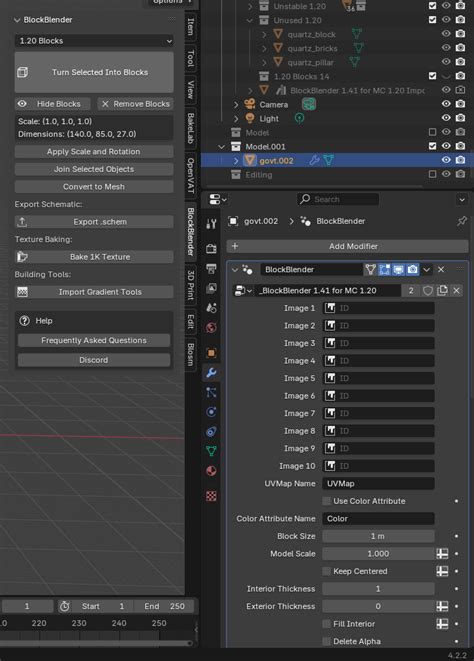The width and height of the screenshot is (474, 661).
Task: Click Turn Selected Into Blocks button
Action: pos(94,72)
